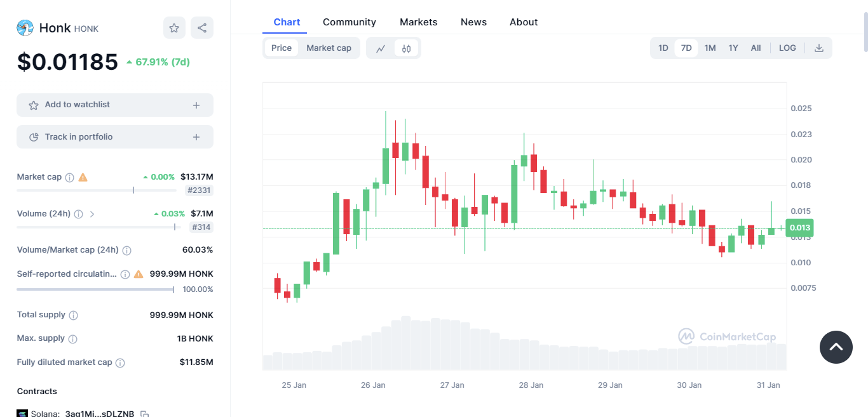Image resolution: width=868 pixels, height=417 pixels.
Task: Click the download chart data icon
Action: tap(819, 48)
